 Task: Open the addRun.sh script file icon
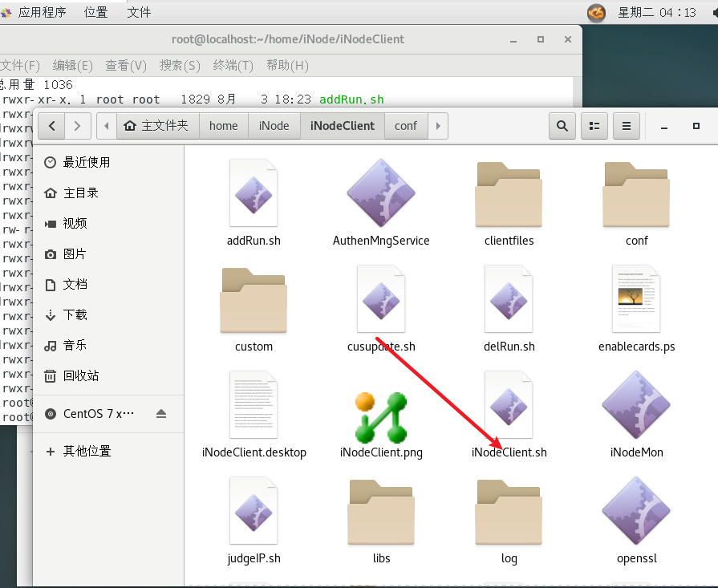[x=254, y=193]
